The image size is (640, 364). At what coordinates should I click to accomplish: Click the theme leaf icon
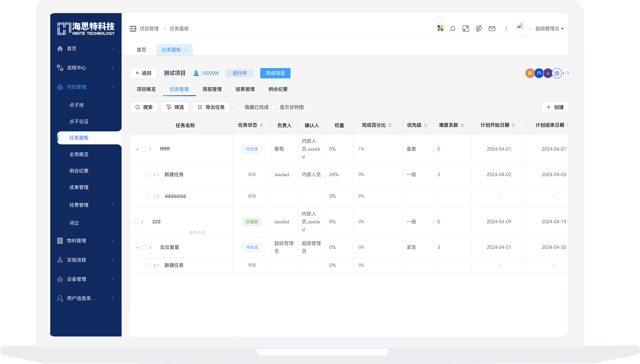(479, 29)
